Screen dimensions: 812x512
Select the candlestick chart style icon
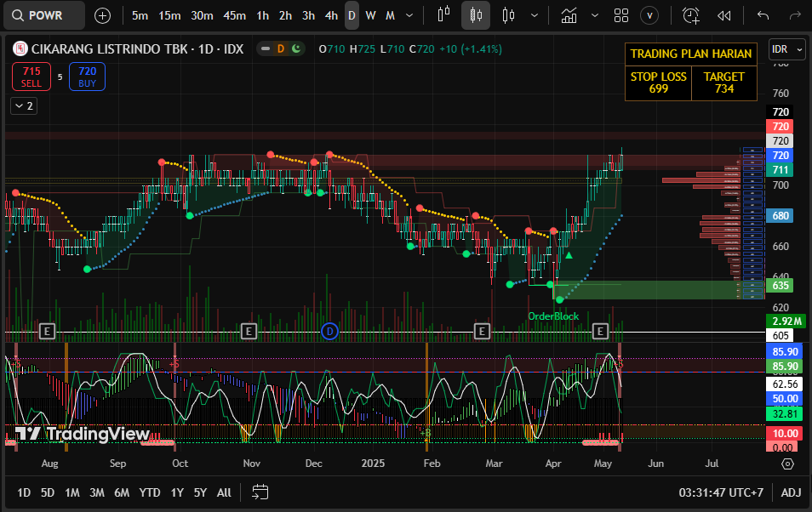(x=476, y=15)
